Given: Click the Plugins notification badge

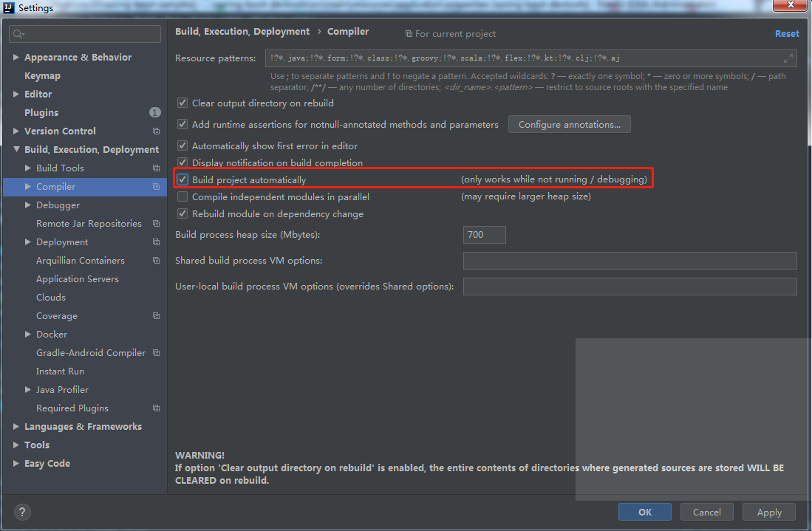Looking at the screenshot, I should click(x=154, y=112).
